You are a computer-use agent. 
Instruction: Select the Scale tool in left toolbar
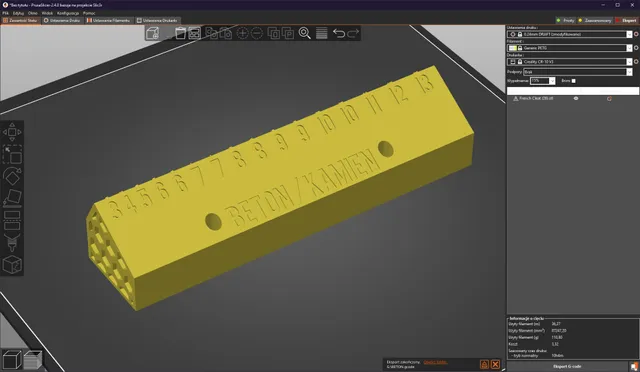click(12, 154)
